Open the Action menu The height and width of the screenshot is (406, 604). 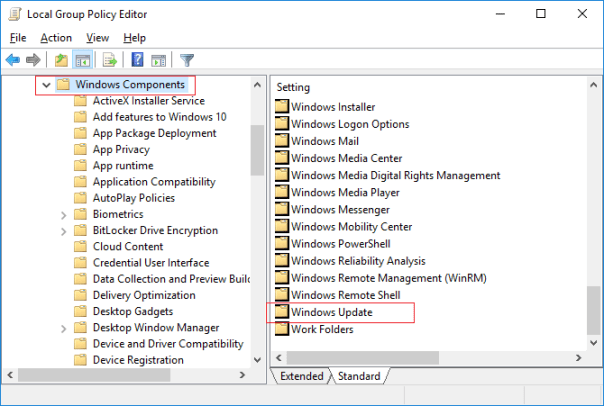click(x=56, y=38)
